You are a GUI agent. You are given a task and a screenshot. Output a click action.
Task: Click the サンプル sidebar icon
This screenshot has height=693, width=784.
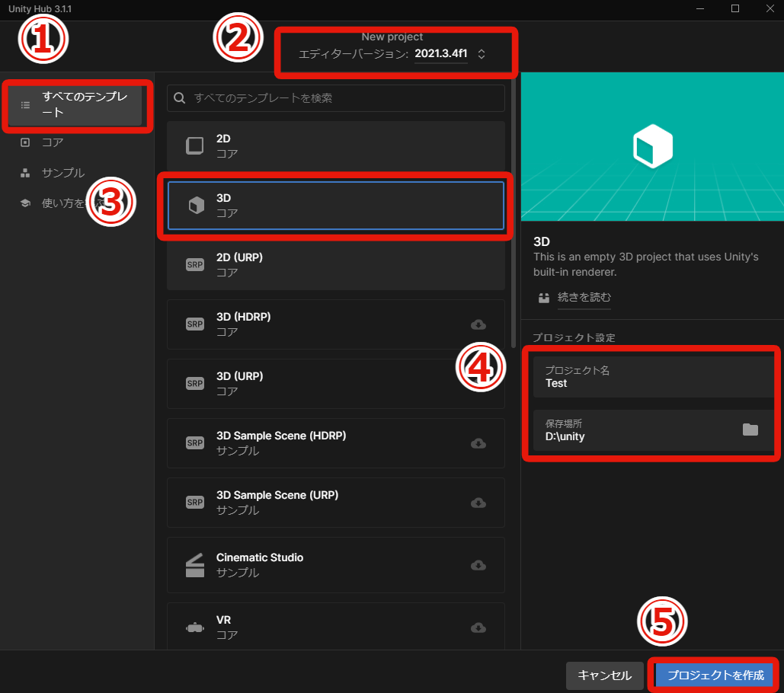click(25, 173)
